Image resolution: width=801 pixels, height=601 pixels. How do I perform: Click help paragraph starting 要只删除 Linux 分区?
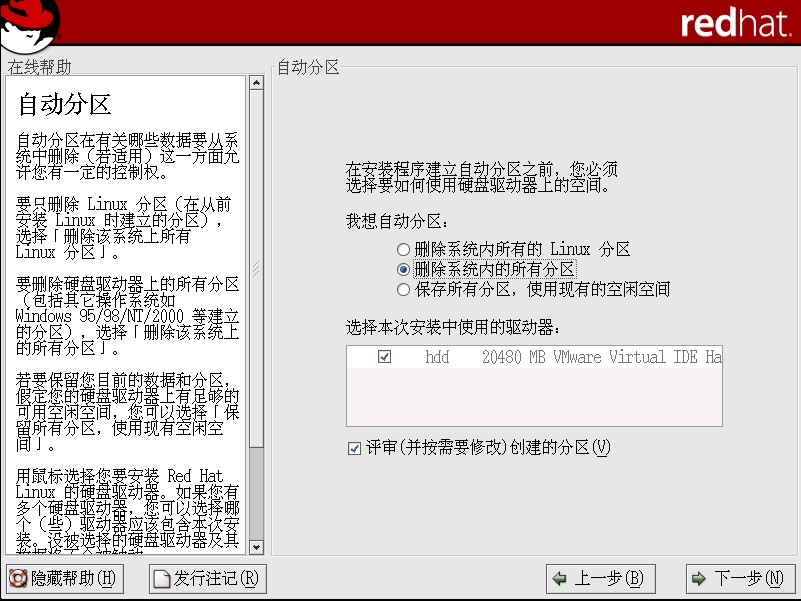(x=123, y=228)
